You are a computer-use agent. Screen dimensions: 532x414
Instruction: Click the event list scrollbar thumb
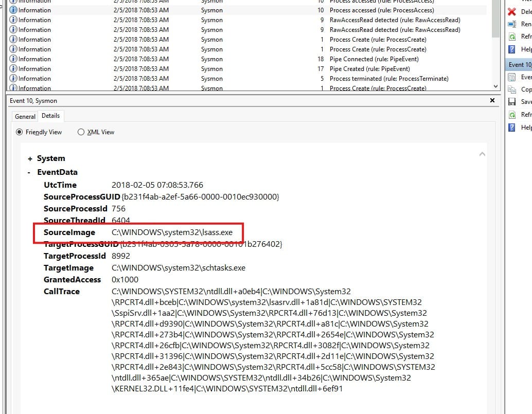[x=495, y=19]
